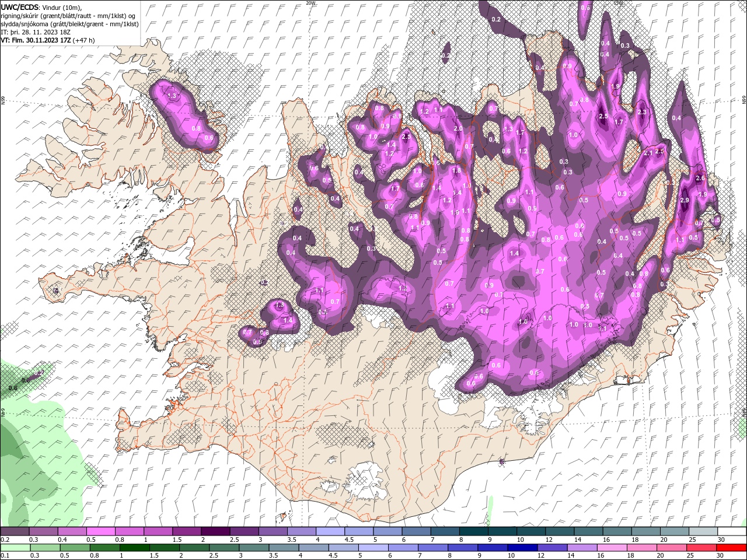Click the 'IT: þri. 28. 11. 2023 18Z' text
This screenshot has width=747, height=560.
click(36, 32)
